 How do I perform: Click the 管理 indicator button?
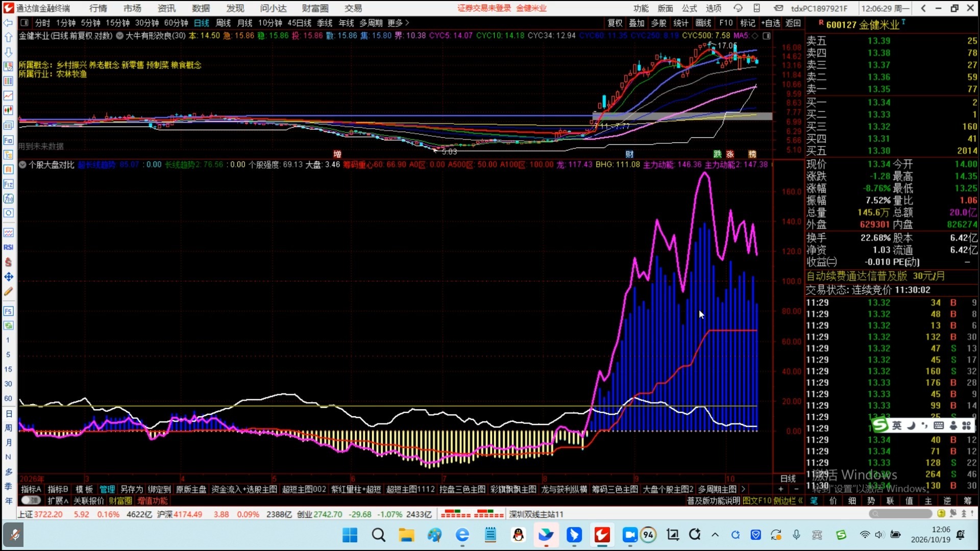[107, 489]
